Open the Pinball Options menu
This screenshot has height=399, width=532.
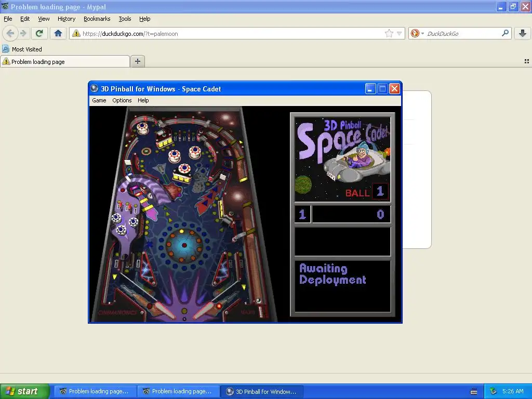pyautogui.click(x=122, y=100)
